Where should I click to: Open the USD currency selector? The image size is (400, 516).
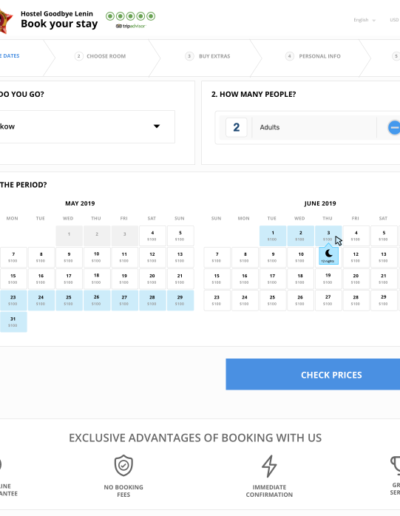(395, 20)
